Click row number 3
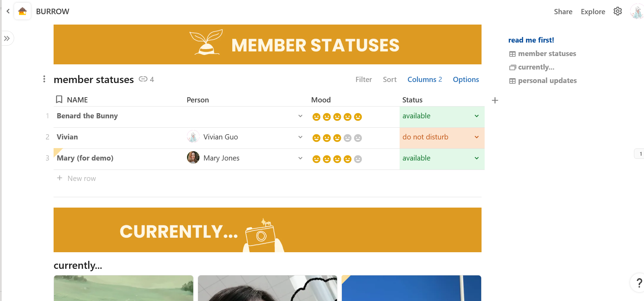The image size is (644, 301). pyautogui.click(x=47, y=158)
